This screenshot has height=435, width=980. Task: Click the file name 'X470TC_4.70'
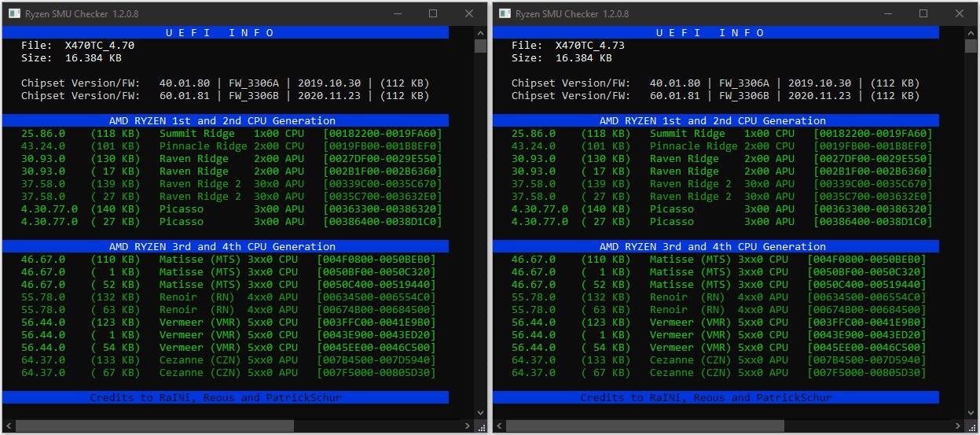(100, 46)
